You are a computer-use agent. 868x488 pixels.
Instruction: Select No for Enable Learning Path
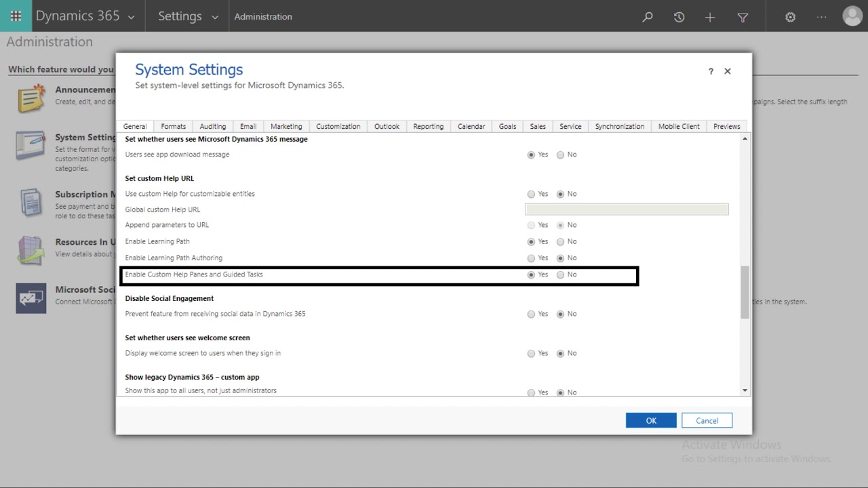(x=560, y=241)
